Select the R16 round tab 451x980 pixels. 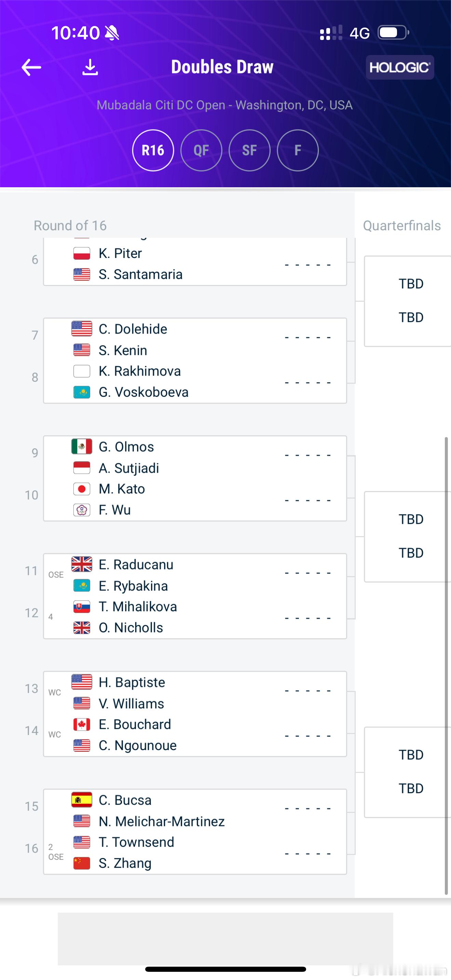click(153, 150)
